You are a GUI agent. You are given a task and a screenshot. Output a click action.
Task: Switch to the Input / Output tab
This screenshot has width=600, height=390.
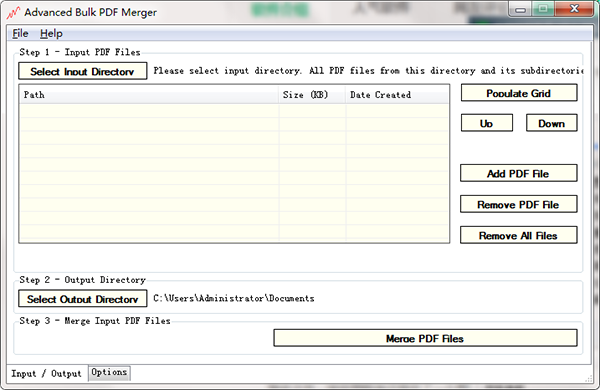tap(47, 373)
